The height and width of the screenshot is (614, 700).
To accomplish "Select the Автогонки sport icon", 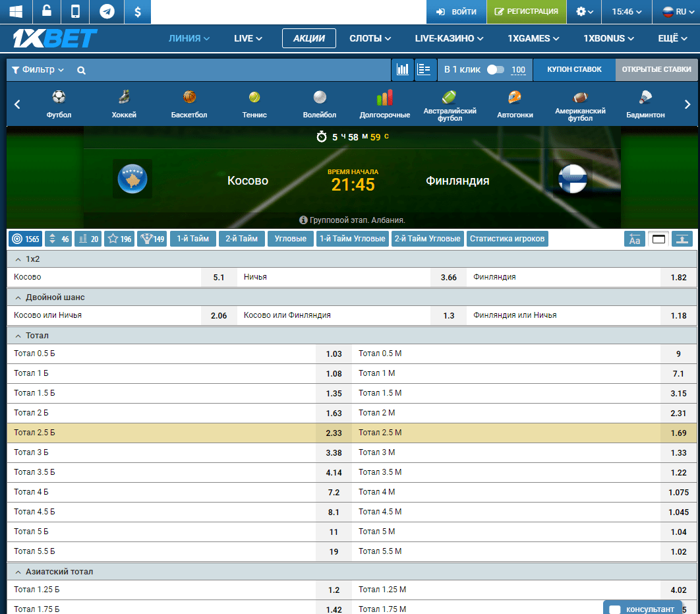I will 515,104.
